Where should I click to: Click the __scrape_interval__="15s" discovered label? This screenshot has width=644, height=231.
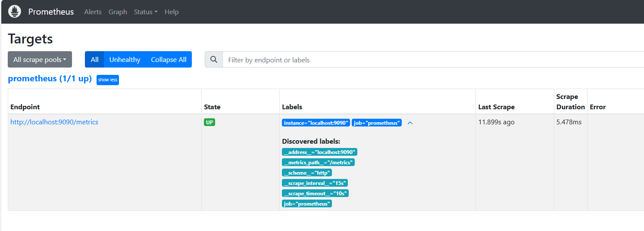point(315,183)
